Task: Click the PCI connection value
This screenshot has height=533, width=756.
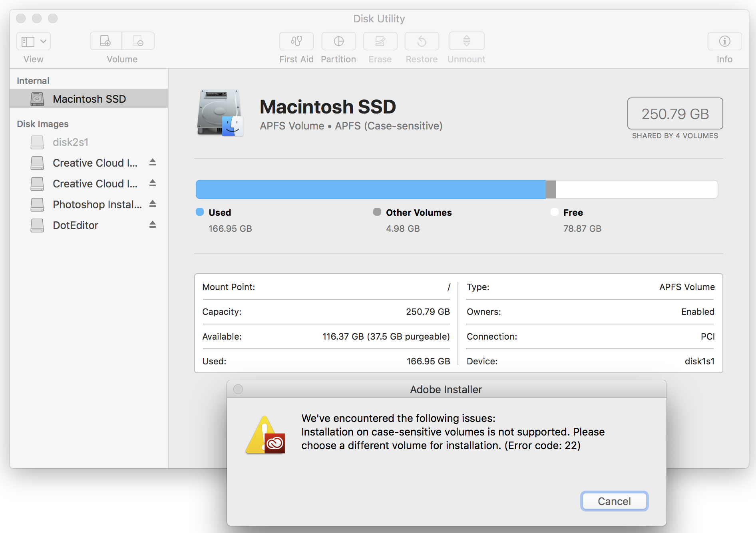Action: pos(708,336)
